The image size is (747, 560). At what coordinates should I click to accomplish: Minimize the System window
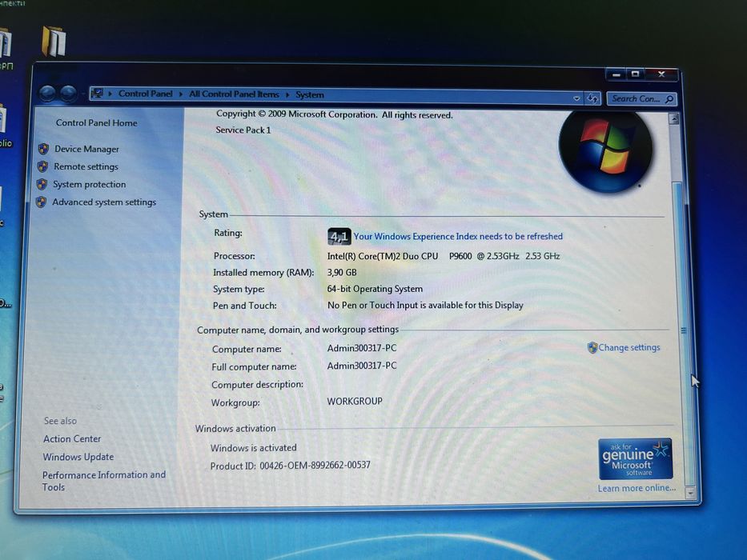(616, 74)
